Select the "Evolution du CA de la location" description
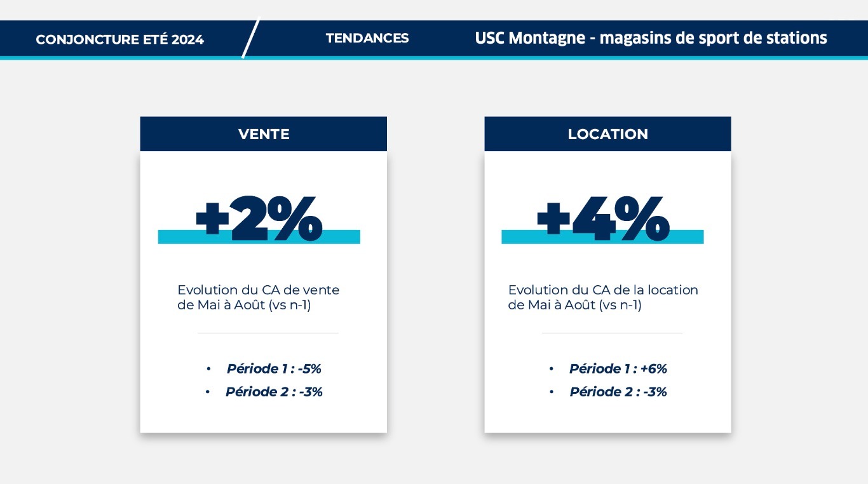Image resolution: width=868 pixels, height=484 pixels. [x=603, y=297]
